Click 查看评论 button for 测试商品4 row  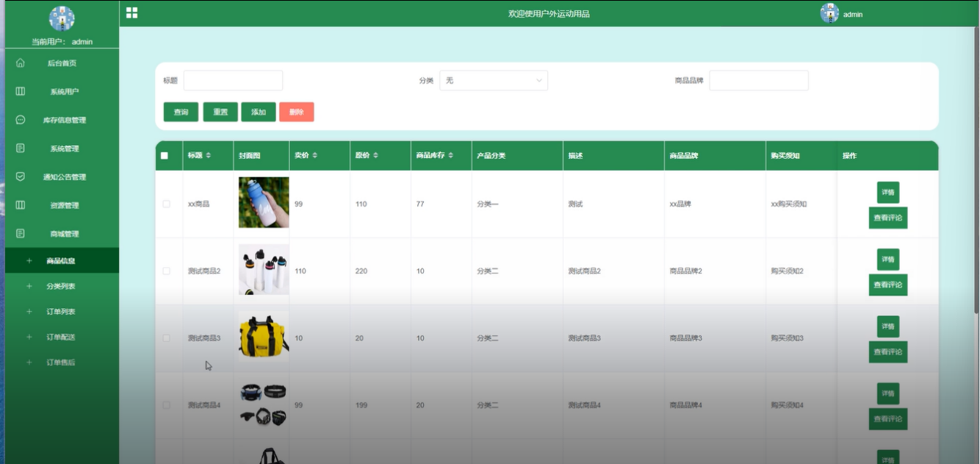(x=888, y=419)
